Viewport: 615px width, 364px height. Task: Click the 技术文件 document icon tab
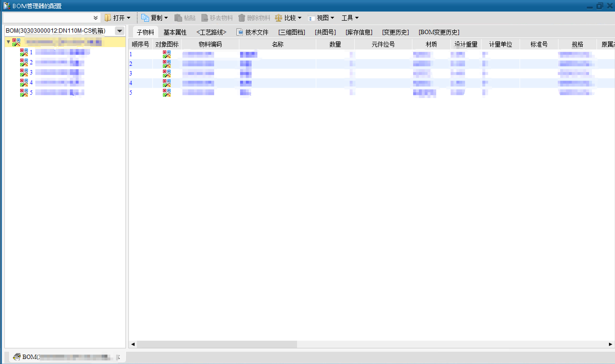click(x=240, y=32)
